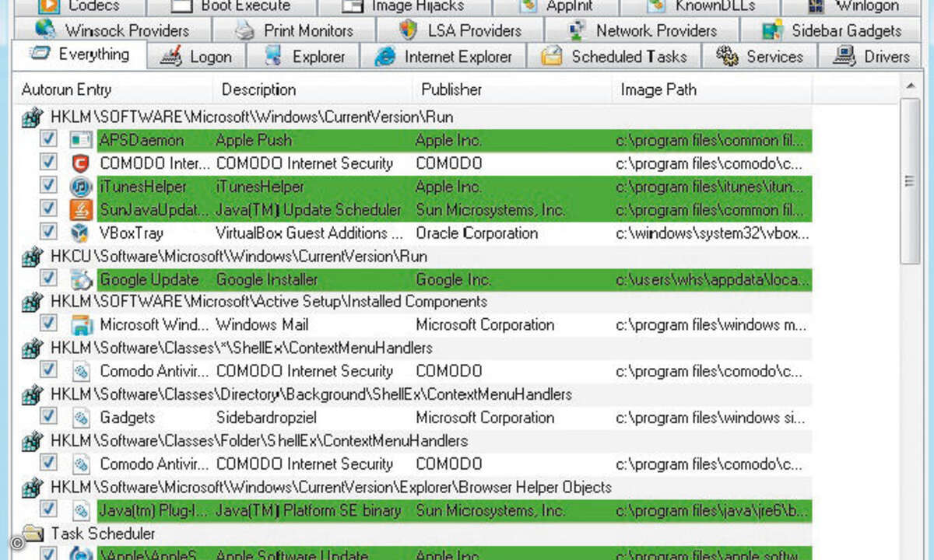Image resolution: width=934 pixels, height=560 pixels.
Task: Click registry icon of Browser Helper Objects key
Action: pyautogui.click(x=32, y=488)
